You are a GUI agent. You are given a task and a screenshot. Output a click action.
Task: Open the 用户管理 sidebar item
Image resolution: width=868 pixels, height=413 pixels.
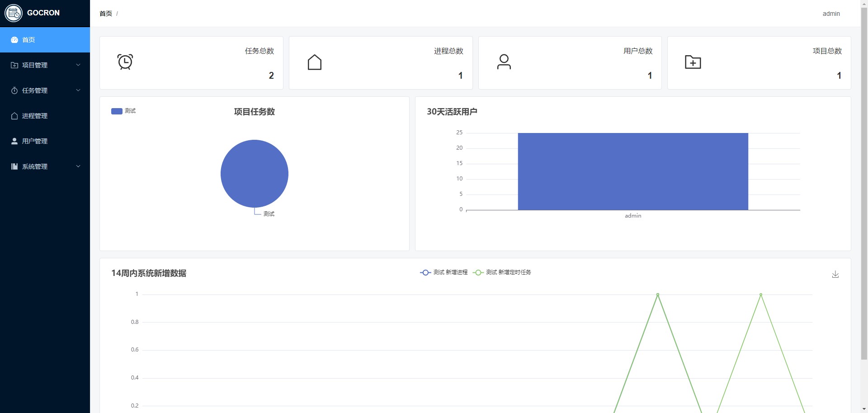coord(45,141)
